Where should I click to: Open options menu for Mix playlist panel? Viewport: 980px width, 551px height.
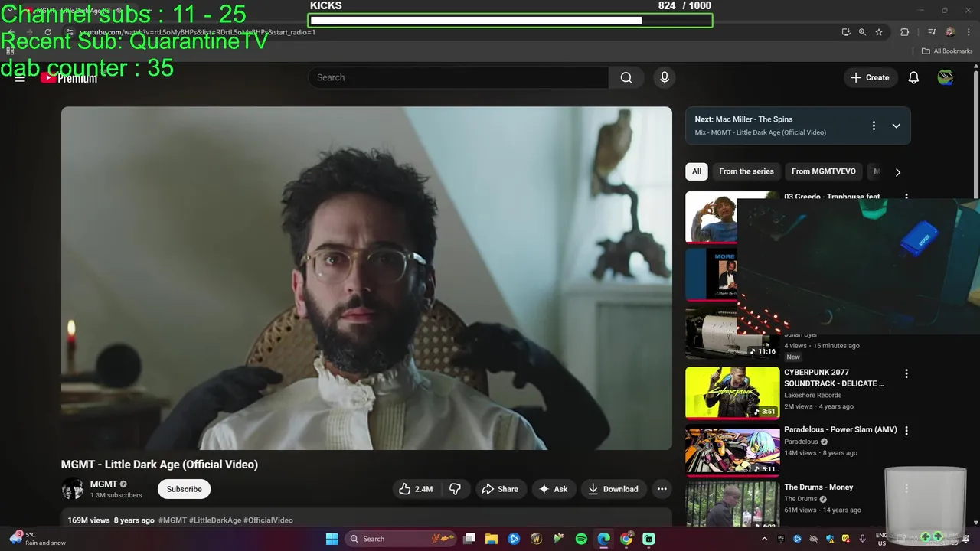(874, 126)
